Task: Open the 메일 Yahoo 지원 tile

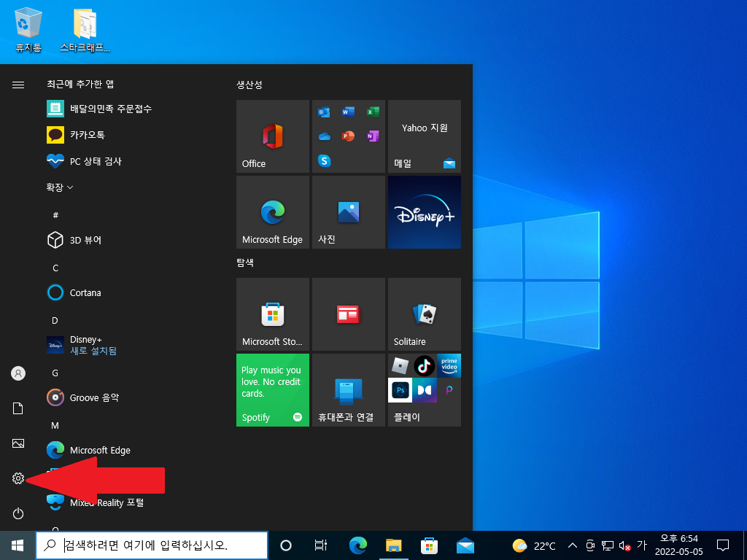Action: (425, 136)
